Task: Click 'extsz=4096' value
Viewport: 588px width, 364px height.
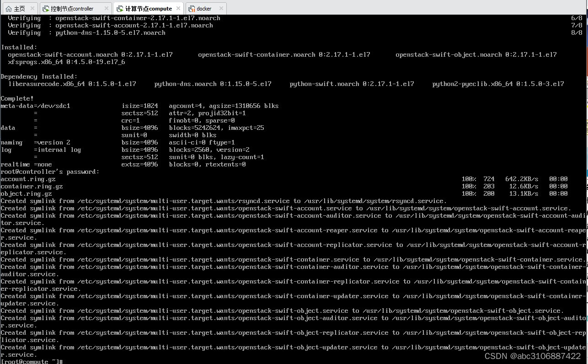Action: click(x=139, y=165)
